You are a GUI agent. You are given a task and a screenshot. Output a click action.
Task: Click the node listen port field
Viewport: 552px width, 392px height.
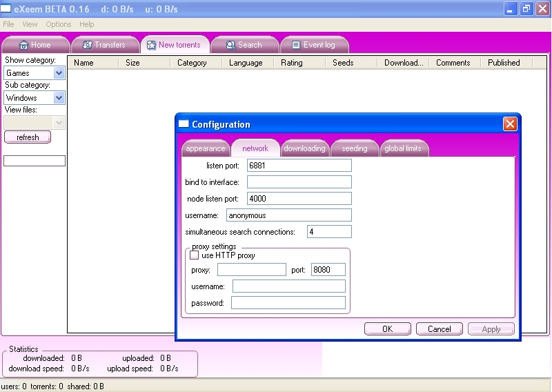pyautogui.click(x=299, y=198)
